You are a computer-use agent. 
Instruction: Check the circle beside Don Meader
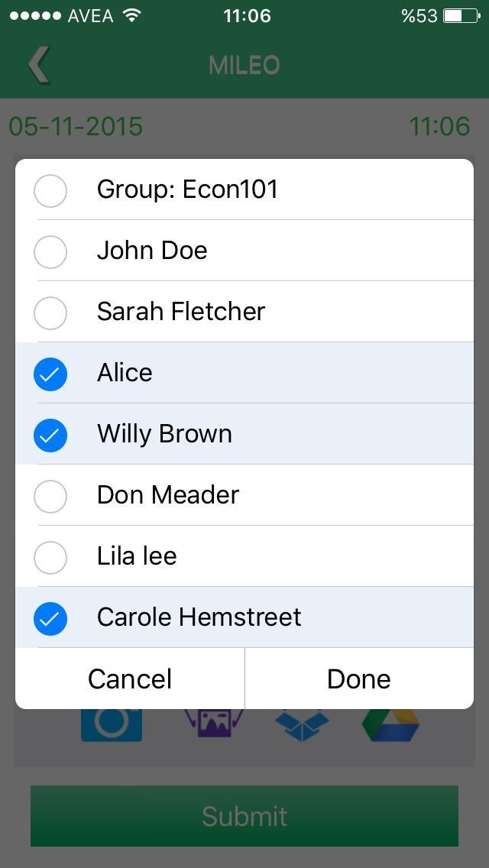tap(50, 496)
